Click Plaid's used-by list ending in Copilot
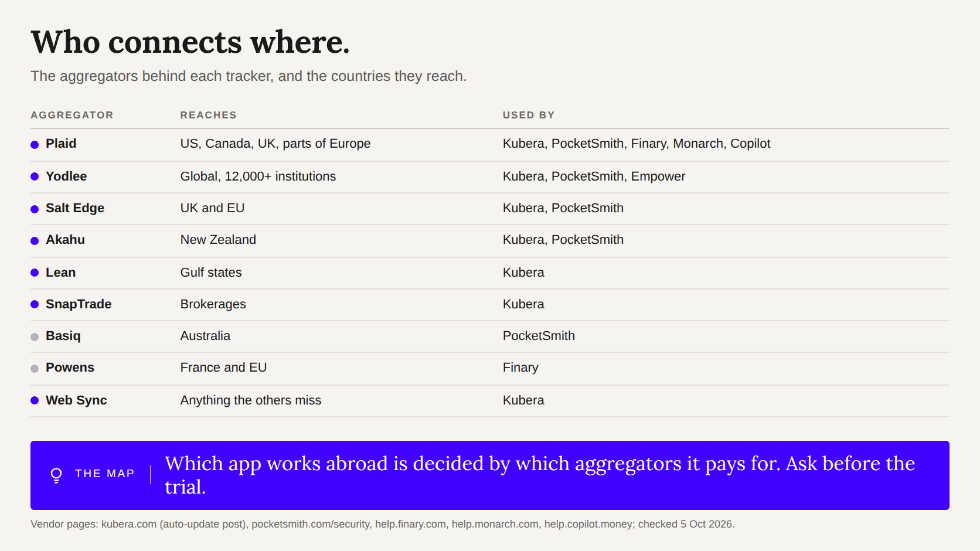This screenshot has width=980, height=551. point(637,144)
